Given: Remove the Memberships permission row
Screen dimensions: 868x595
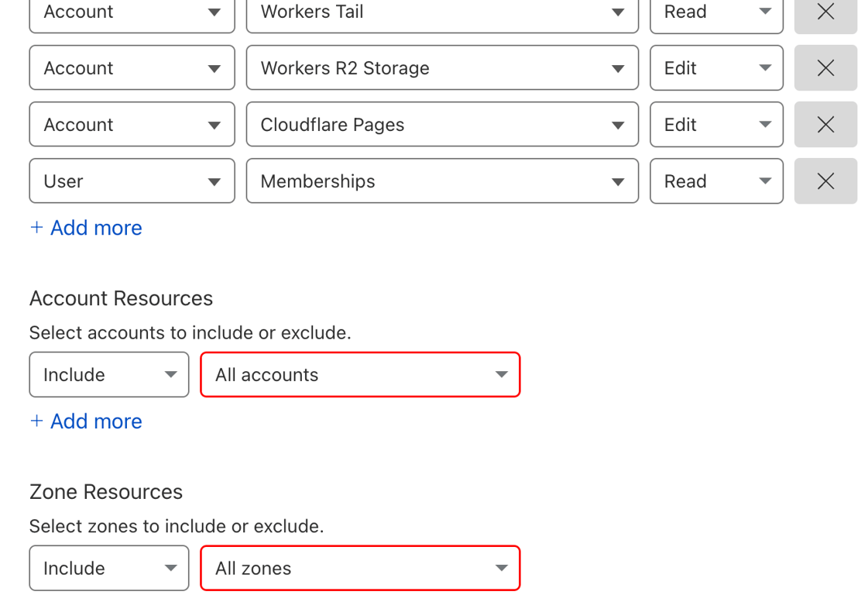Looking at the screenshot, I should [x=825, y=181].
